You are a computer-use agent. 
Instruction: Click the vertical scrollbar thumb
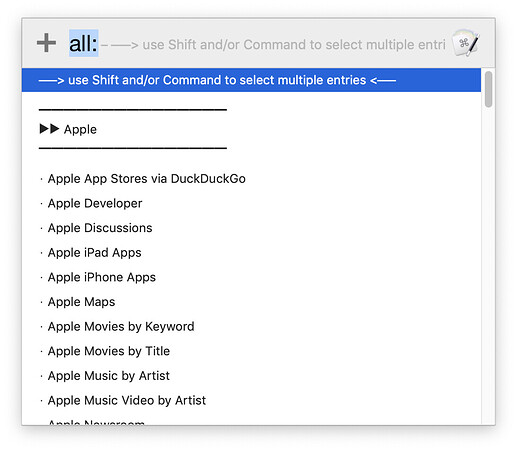488,89
